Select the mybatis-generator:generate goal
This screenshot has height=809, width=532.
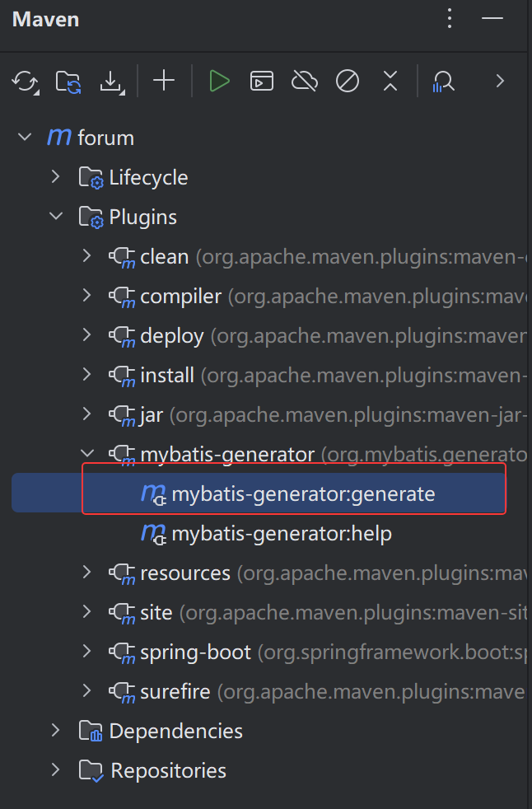[303, 494]
